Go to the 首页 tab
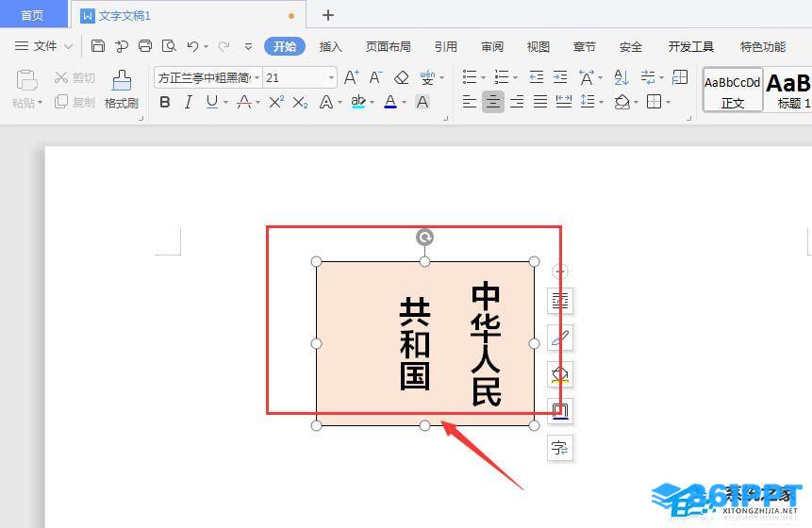 pyautogui.click(x=33, y=15)
